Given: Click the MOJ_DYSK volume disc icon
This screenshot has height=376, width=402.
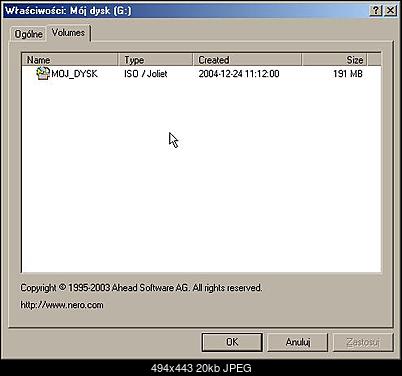Looking at the screenshot, I should (x=43, y=73).
